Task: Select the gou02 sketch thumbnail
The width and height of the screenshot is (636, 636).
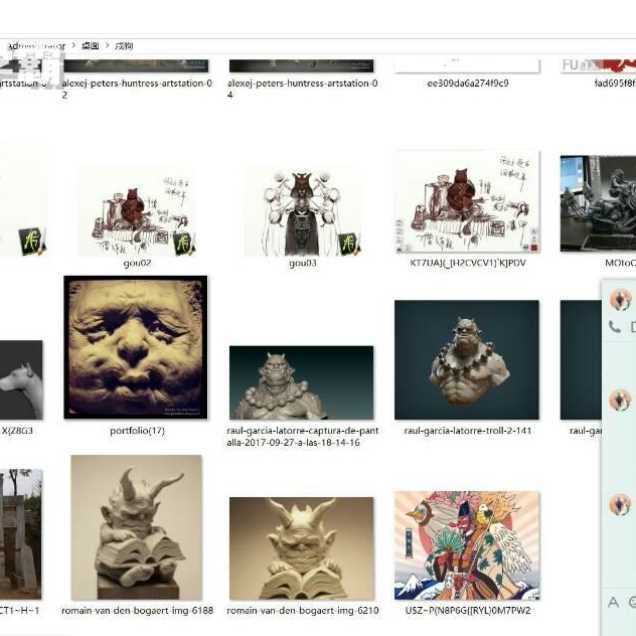Action: click(136, 211)
